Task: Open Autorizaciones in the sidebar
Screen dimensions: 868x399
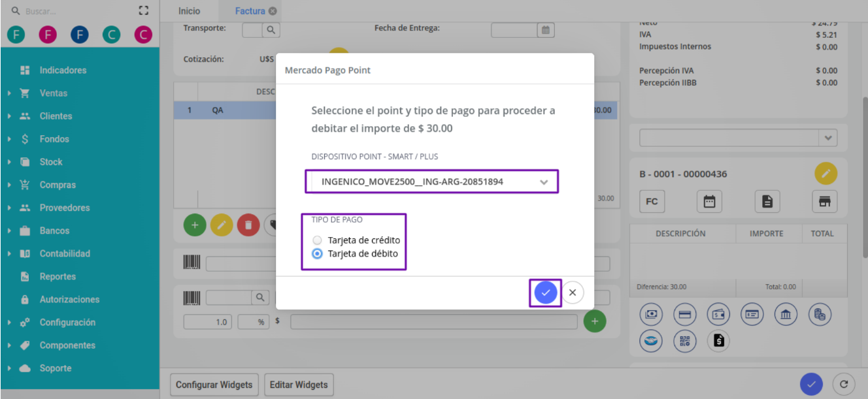Action: click(x=69, y=299)
